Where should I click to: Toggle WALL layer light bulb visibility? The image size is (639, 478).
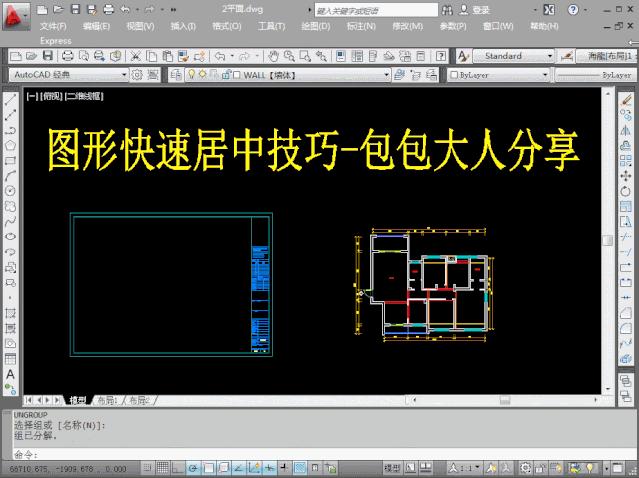coord(190,74)
